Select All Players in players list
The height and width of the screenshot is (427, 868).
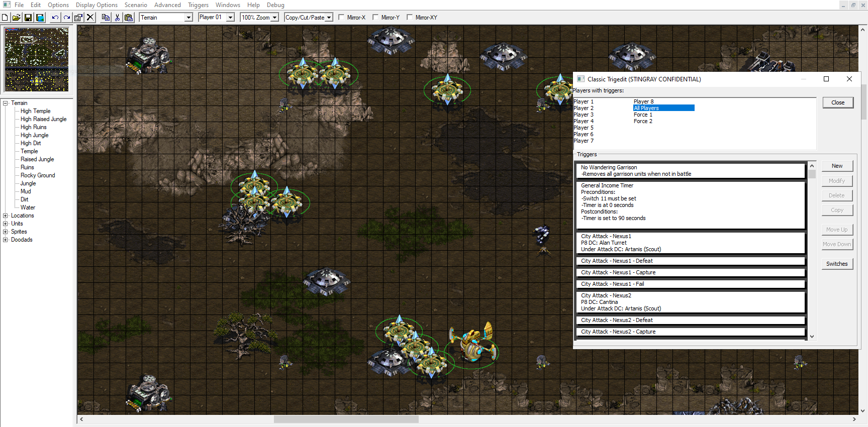tap(663, 108)
